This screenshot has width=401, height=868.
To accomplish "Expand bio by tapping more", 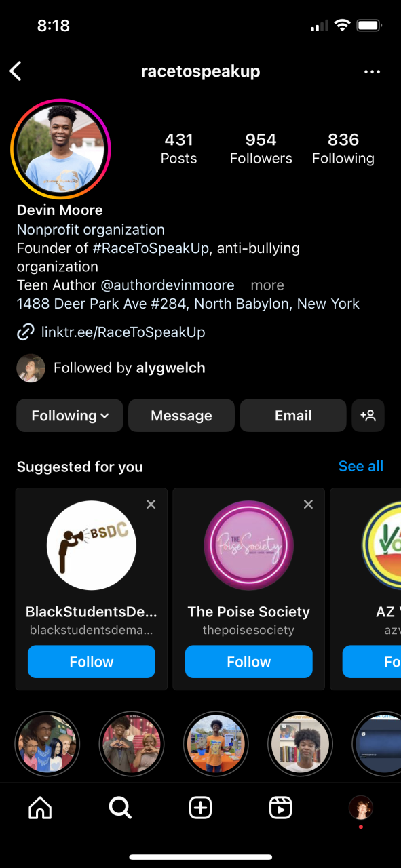I will [x=267, y=285].
